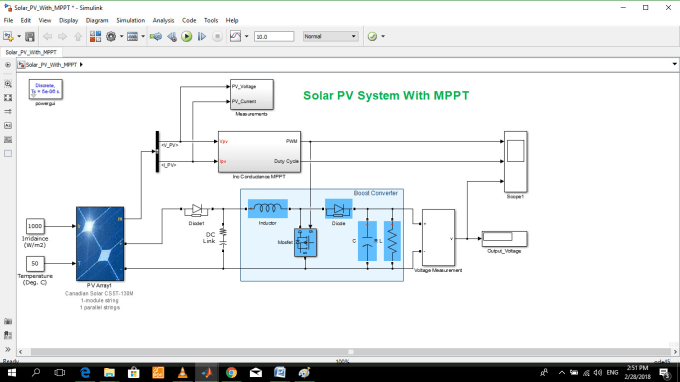Click the Image palette icon
Viewport: 680px width, 382px height.
8,140
